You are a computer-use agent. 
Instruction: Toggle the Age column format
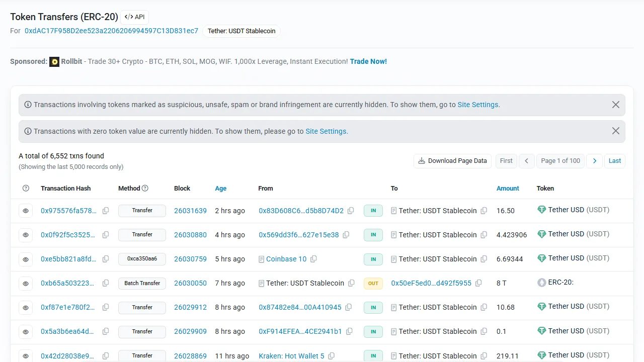221,188
